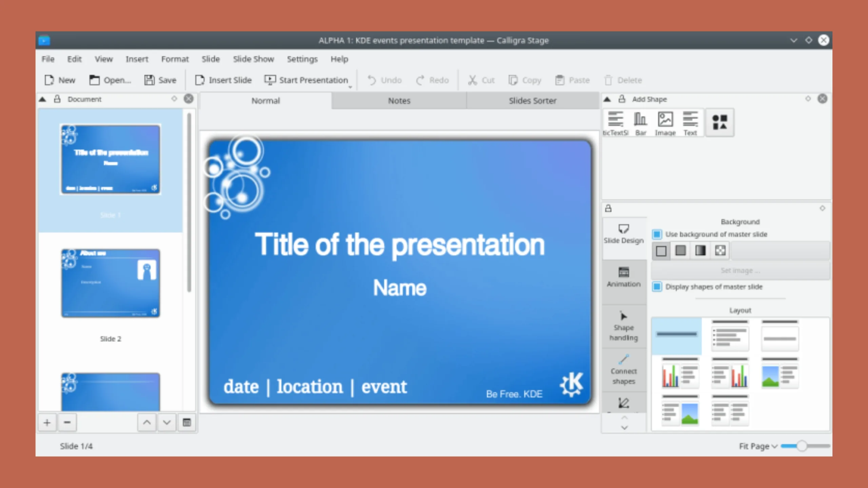This screenshot has width=868, height=488.
Task: Close the Document docker panel
Action: pyautogui.click(x=189, y=99)
